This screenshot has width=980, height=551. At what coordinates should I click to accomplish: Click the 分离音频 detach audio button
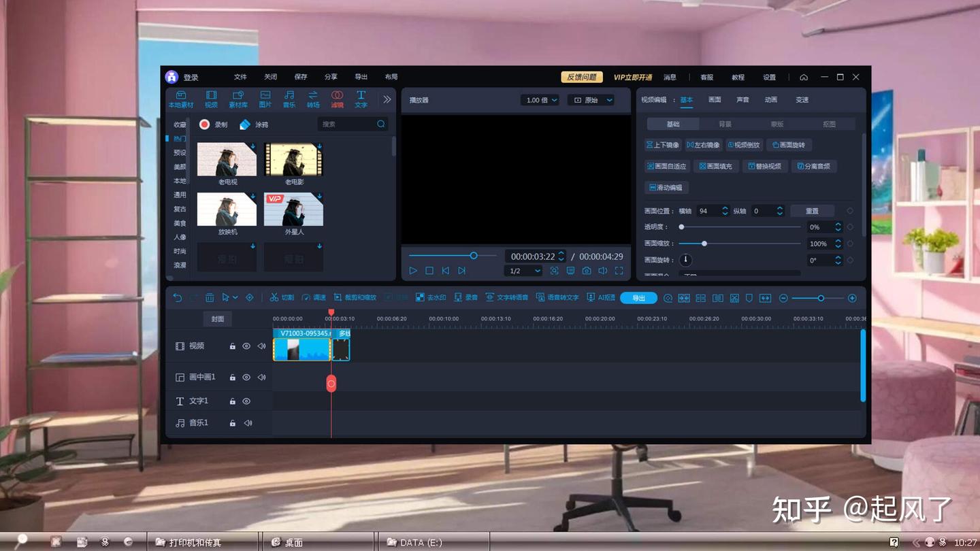814,166
